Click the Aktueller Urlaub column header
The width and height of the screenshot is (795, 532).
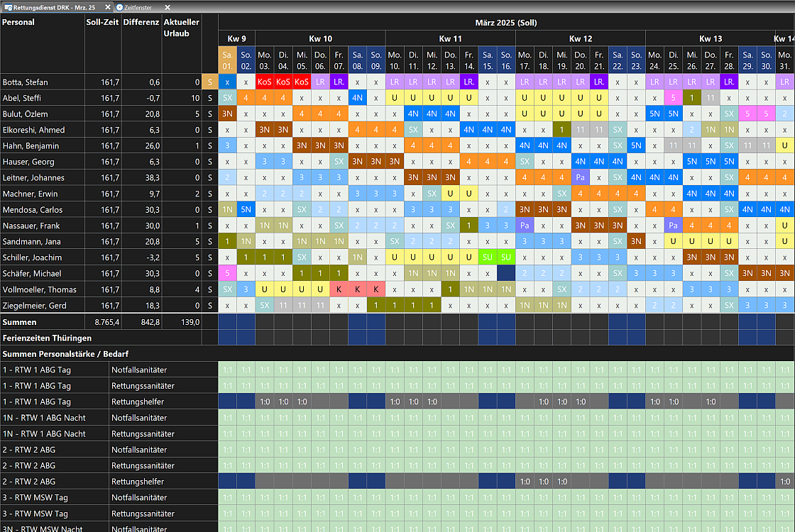pos(181,28)
